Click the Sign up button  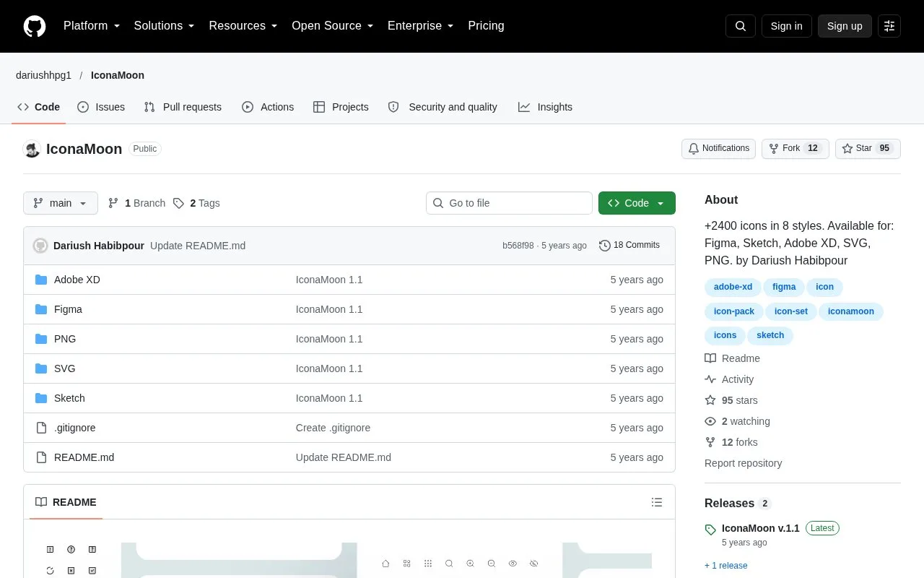(845, 26)
